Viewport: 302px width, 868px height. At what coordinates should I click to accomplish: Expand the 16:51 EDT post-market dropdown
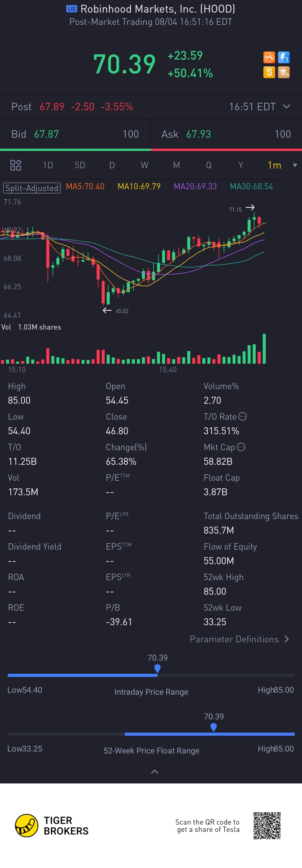coord(287,106)
